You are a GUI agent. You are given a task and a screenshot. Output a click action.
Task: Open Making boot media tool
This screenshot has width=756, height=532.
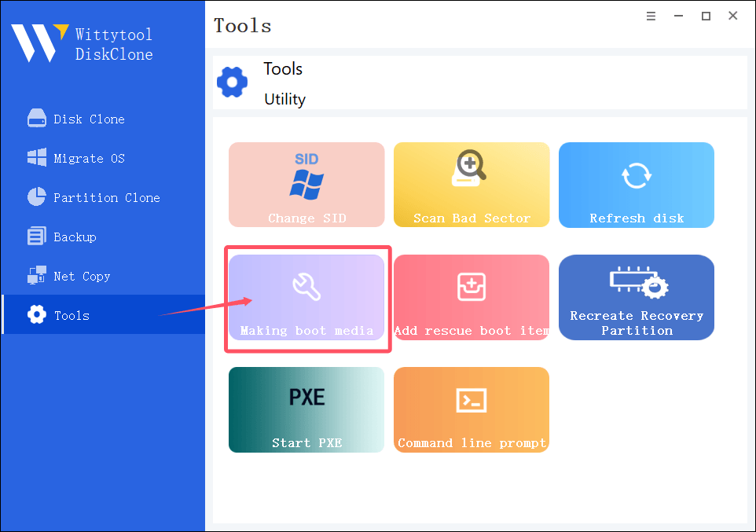[306, 297]
